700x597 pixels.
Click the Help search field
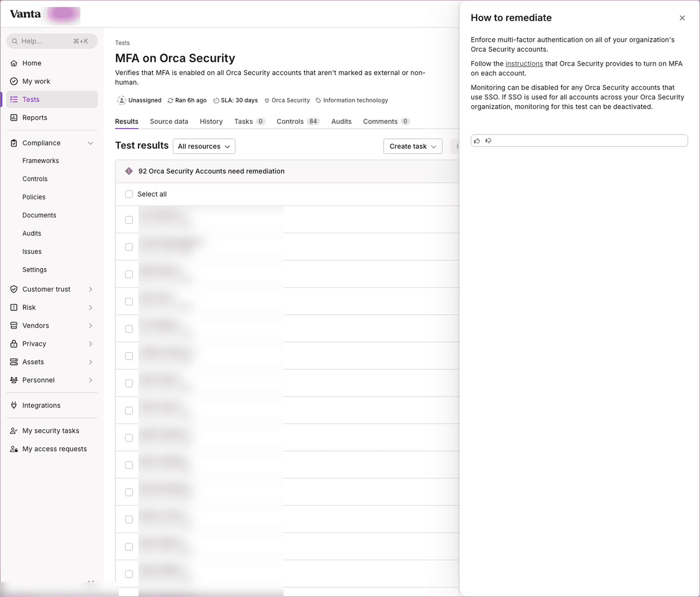tap(52, 41)
